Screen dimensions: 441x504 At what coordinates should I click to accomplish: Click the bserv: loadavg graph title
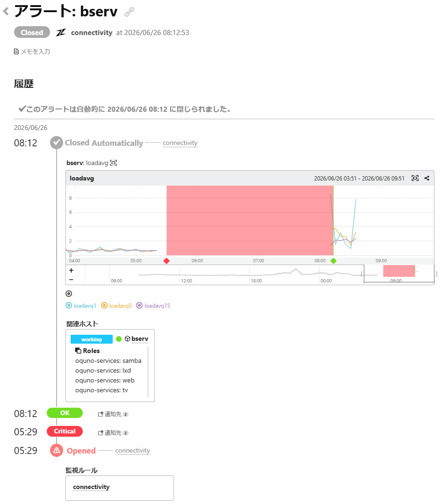click(87, 163)
